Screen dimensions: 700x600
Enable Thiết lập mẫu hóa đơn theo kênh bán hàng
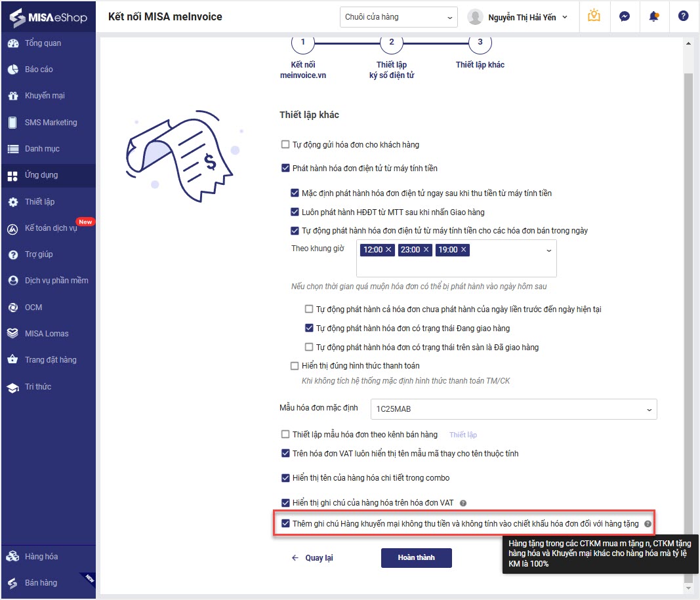(x=285, y=434)
